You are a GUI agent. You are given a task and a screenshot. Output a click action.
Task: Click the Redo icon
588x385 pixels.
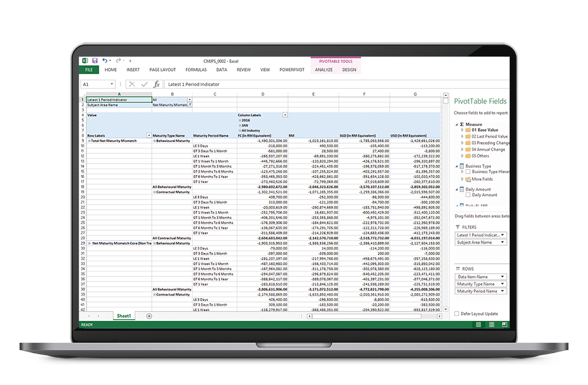point(118,59)
